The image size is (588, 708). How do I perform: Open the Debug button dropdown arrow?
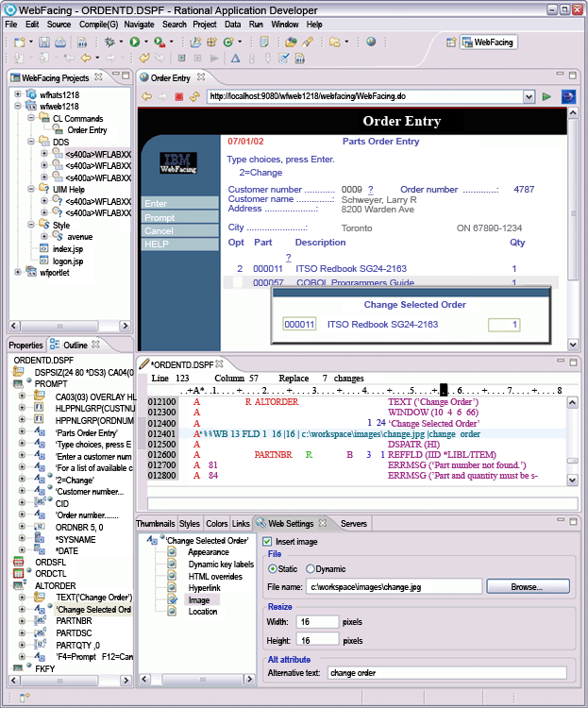point(121,42)
